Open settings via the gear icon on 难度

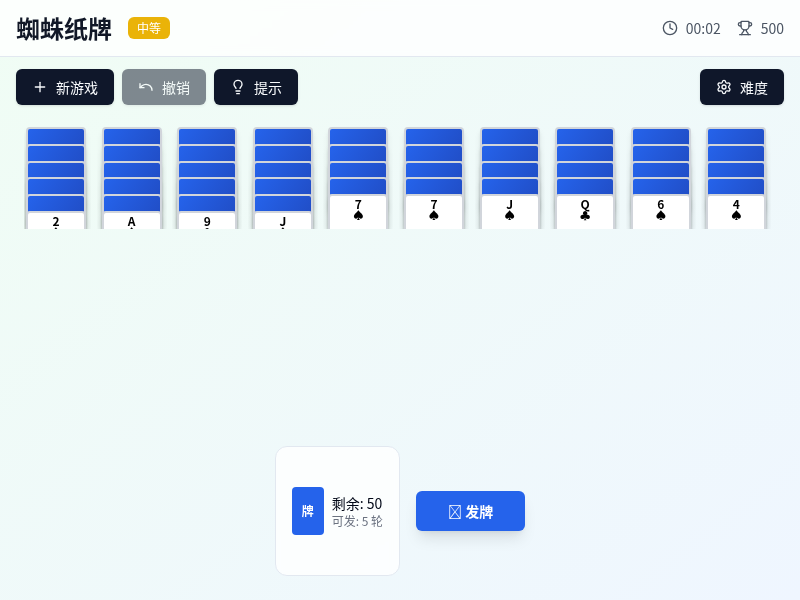coord(724,87)
